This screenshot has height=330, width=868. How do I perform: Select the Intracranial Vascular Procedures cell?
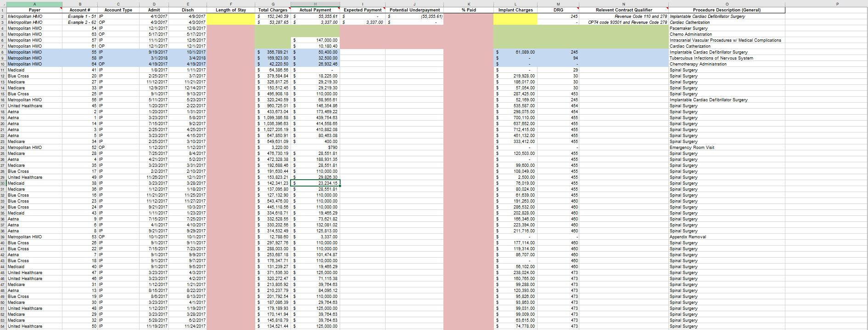[x=727, y=40]
